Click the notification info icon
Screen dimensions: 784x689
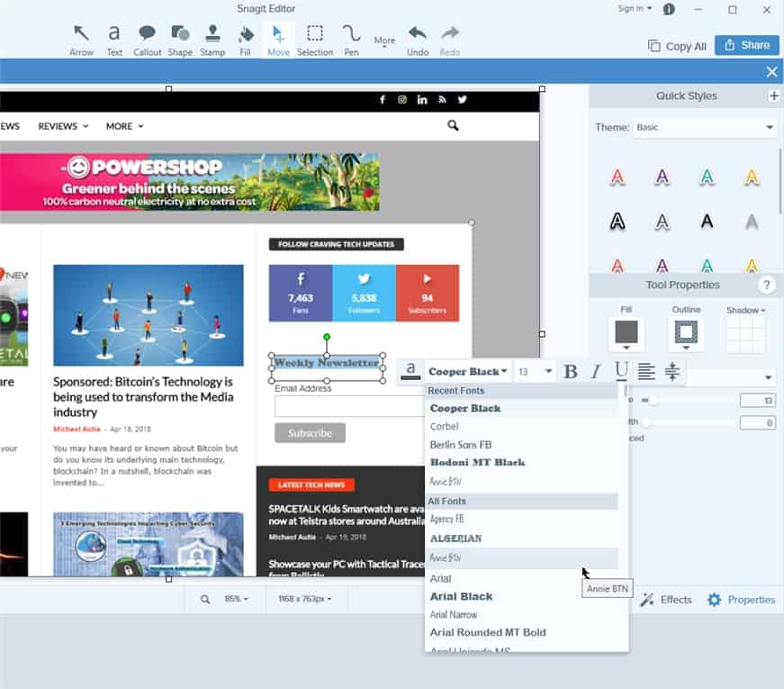click(669, 9)
